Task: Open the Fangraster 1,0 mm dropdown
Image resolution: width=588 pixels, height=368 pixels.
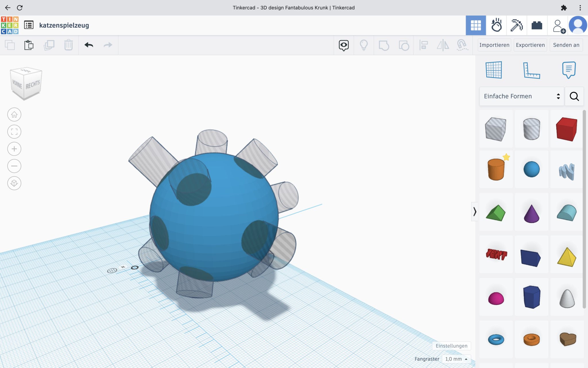Action: coord(456,359)
